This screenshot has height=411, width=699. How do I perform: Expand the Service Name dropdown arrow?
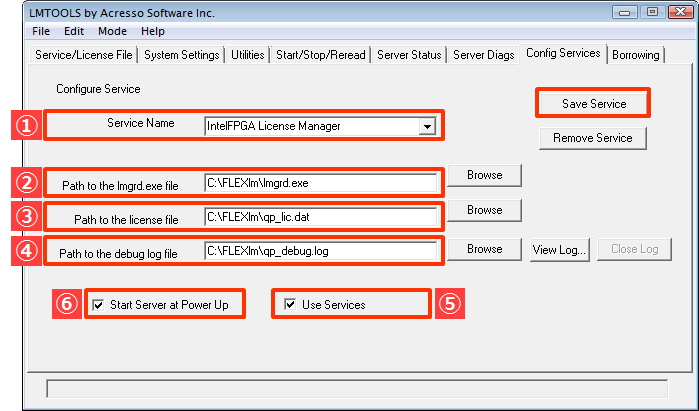pyautogui.click(x=427, y=126)
